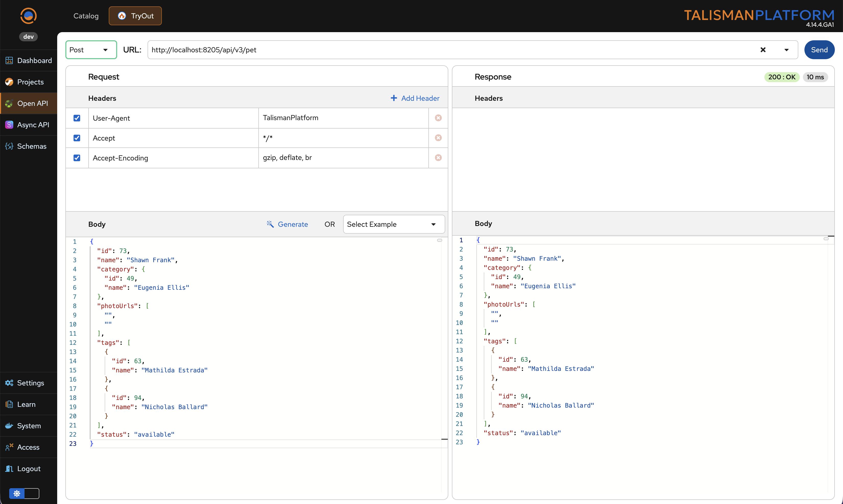
Task: Select the TryOut tab
Action: coord(135,16)
